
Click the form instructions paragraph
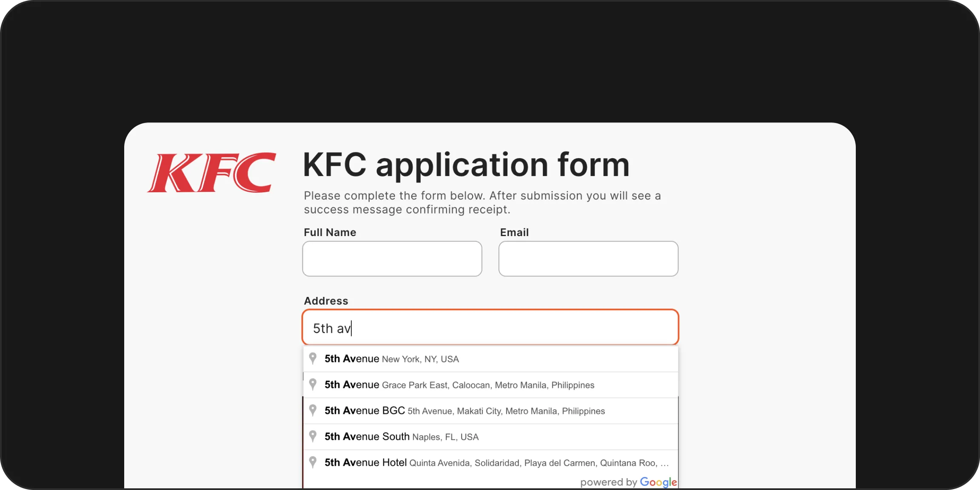click(x=482, y=202)
